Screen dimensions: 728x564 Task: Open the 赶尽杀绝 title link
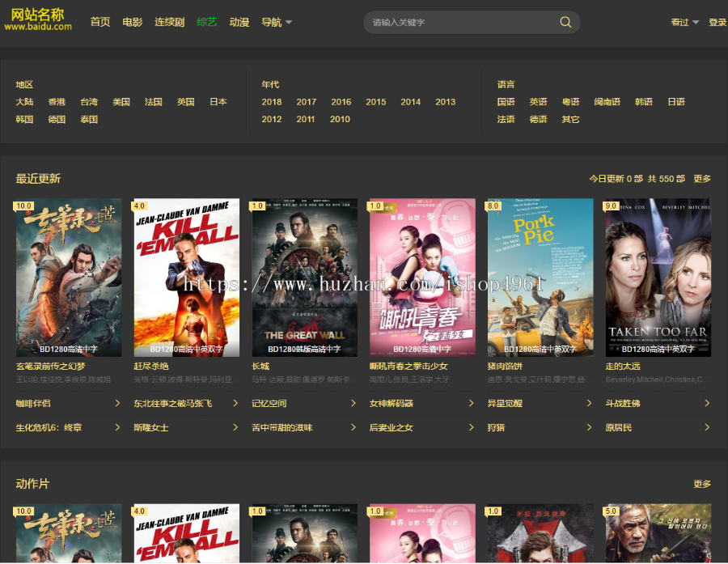151,366
